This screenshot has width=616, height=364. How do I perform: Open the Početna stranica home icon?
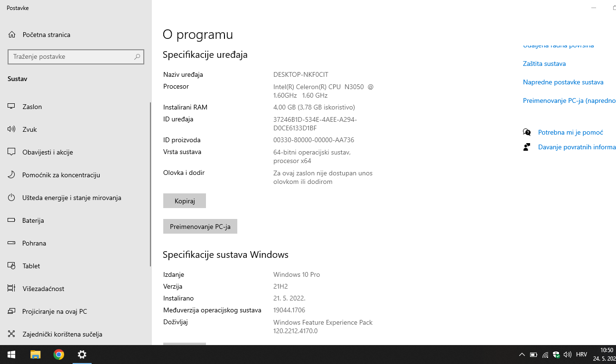pyautogui.click(x=12, y=35)
